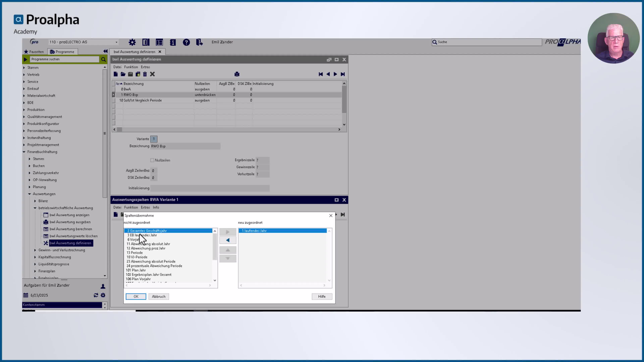
Task: Switch to the Favoriten tab
Action: pos(34,52)
